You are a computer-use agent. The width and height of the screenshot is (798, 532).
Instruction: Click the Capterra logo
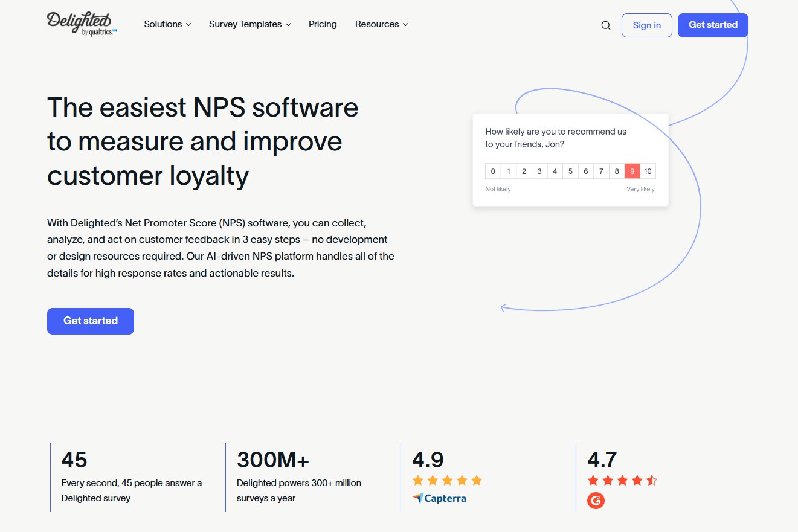[x=439, y=498]
